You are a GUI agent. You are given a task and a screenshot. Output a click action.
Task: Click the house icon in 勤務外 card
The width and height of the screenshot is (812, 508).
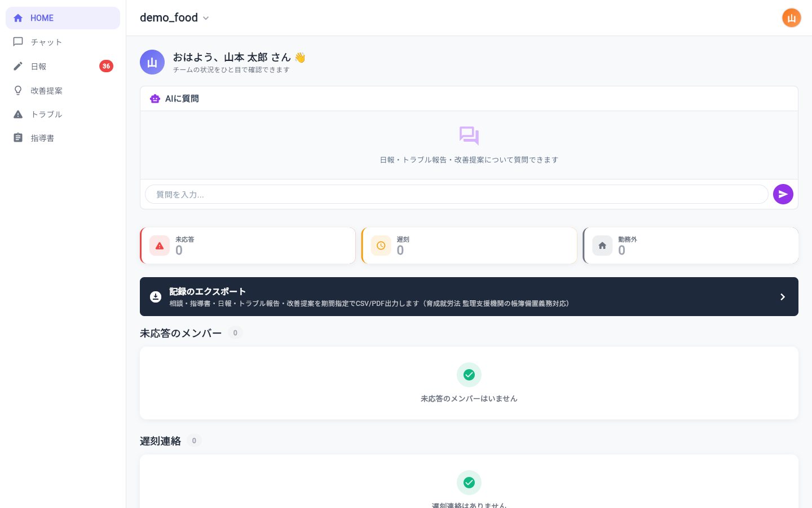602,246
